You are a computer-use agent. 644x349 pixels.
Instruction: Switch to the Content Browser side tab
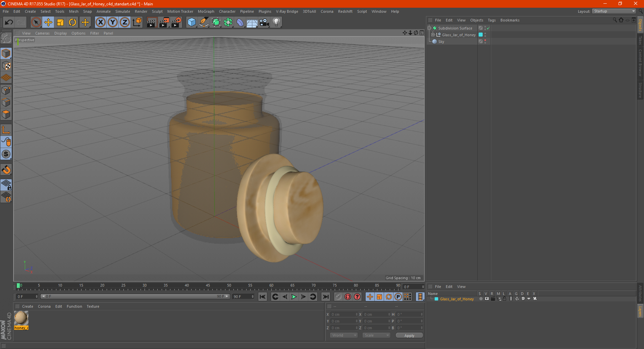640,63
